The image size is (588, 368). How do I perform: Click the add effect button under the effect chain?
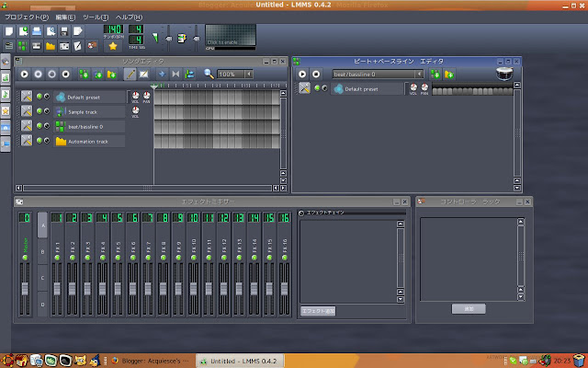(x=318, y=311)
